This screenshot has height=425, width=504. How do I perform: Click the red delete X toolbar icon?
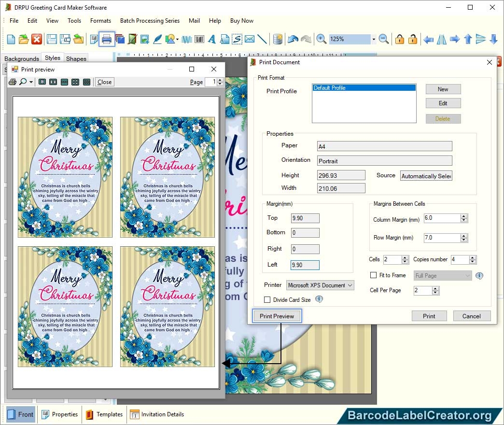(x=37, y=39)
